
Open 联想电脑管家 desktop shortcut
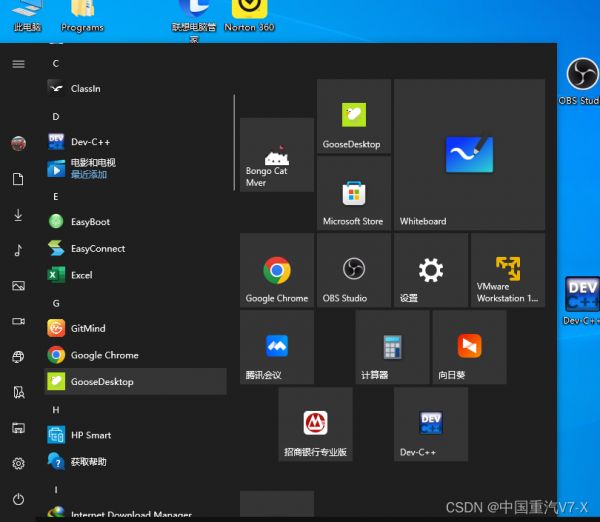tap(194, 21)
